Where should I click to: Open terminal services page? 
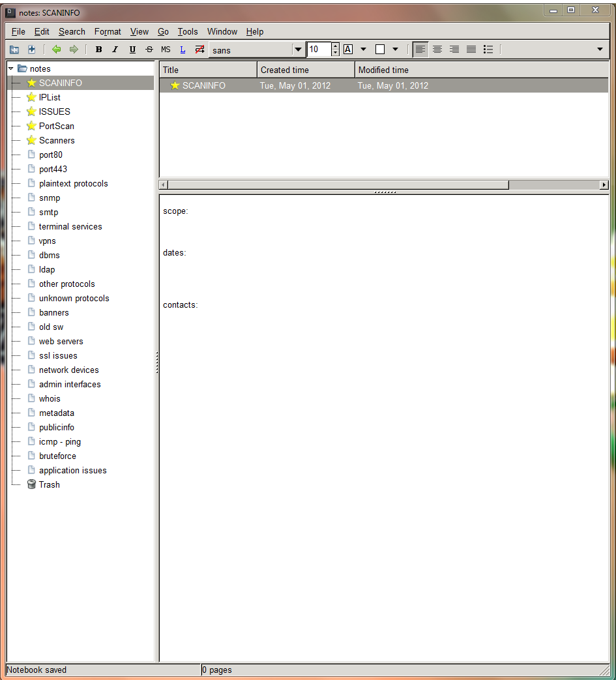click(70, 226)
